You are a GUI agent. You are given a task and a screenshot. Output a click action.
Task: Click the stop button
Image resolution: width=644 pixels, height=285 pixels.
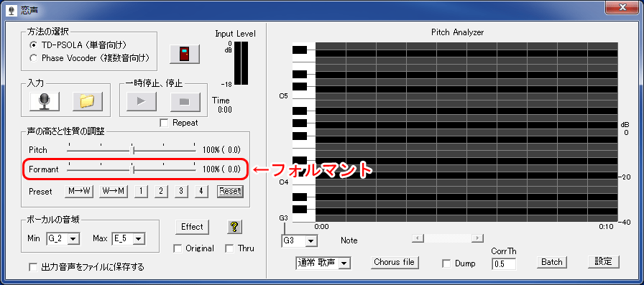(x=185, y=102)
